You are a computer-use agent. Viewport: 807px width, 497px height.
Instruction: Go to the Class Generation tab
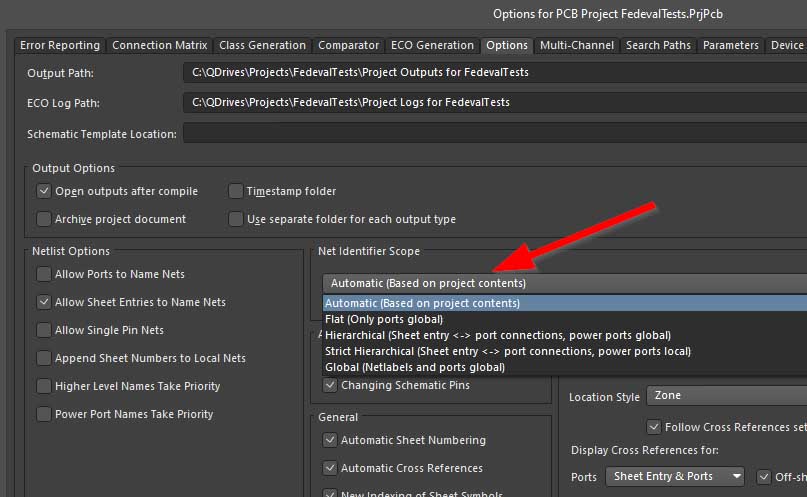click(x=262, y=45)
